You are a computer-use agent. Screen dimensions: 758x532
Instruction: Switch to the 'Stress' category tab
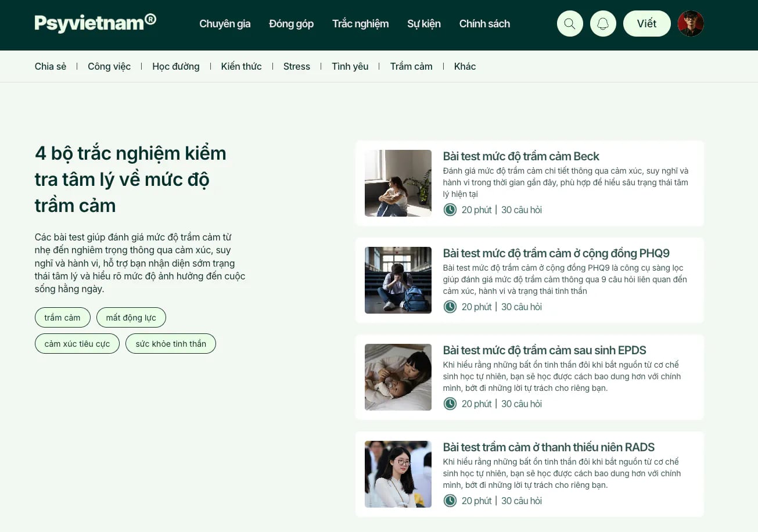(x=296, y=66)
